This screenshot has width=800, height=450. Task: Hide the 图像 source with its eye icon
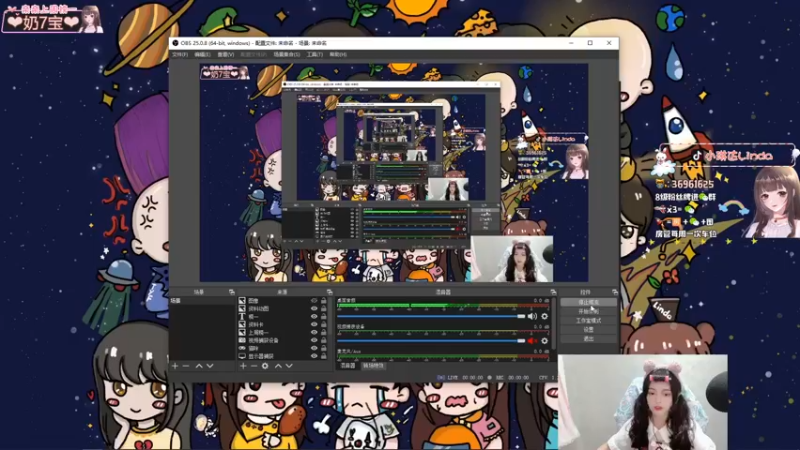[314, 301]
